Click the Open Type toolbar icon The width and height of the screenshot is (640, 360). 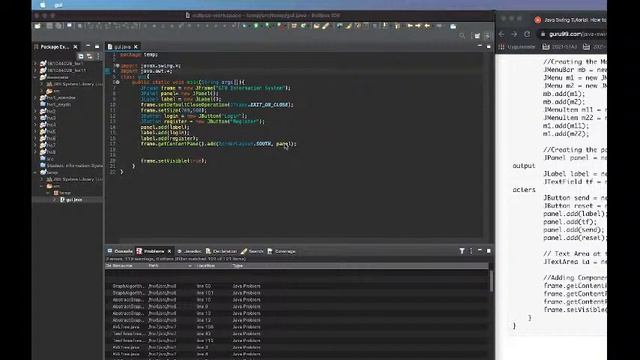tap(316, 26)
